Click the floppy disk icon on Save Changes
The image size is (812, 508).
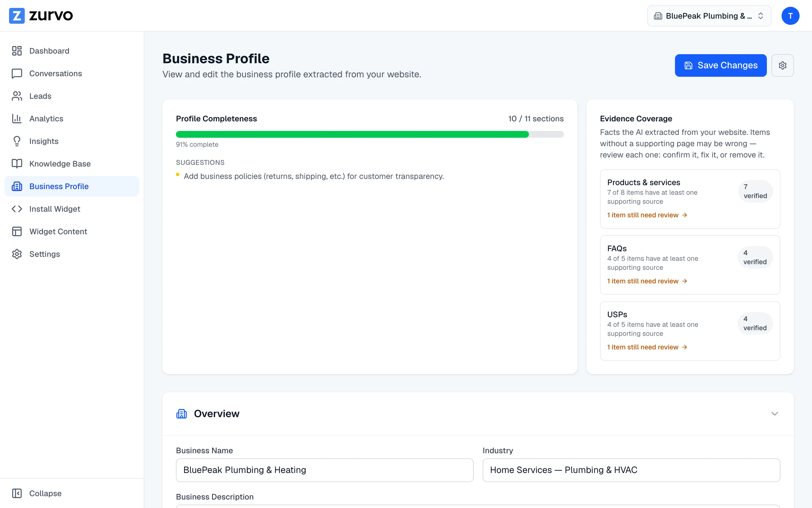[x=689, y=65]
